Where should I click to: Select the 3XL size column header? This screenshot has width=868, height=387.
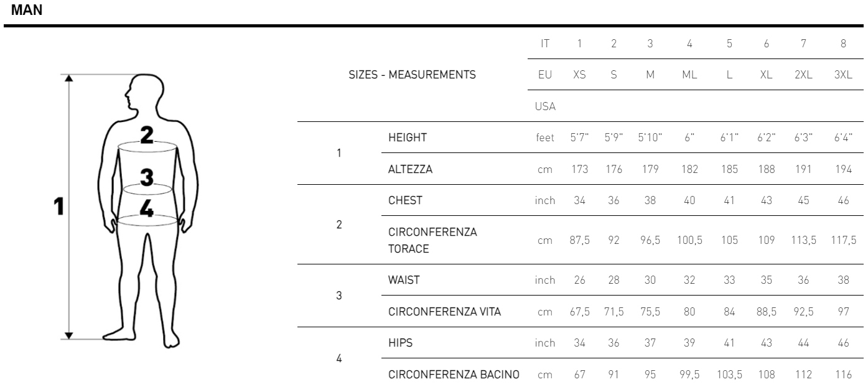pyautogui.click(x=843, y=75)
